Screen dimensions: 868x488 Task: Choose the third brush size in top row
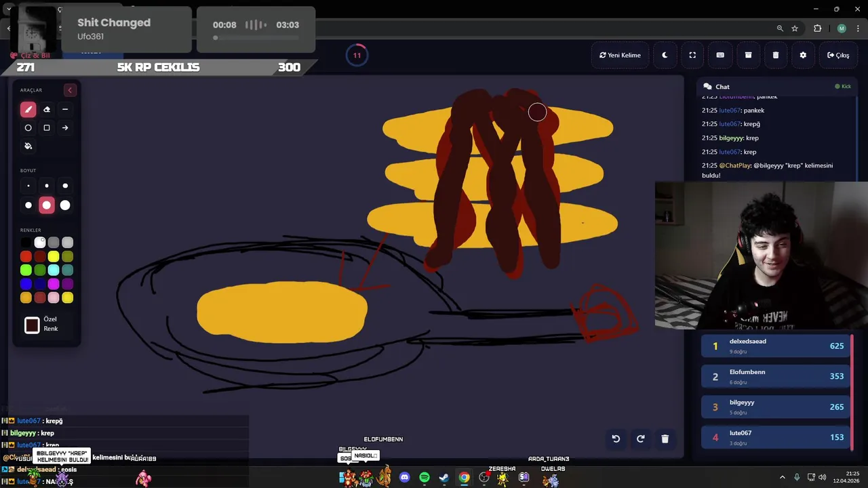(x=65, y=186)
